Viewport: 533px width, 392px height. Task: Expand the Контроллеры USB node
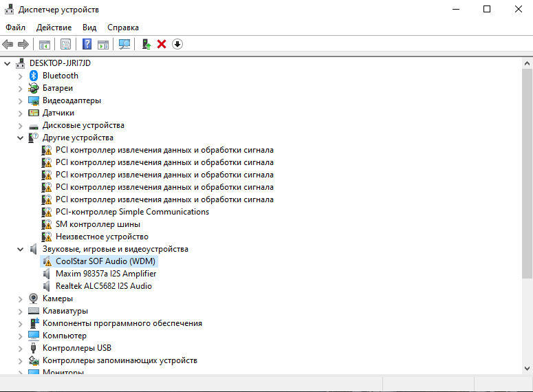[20, 348]
